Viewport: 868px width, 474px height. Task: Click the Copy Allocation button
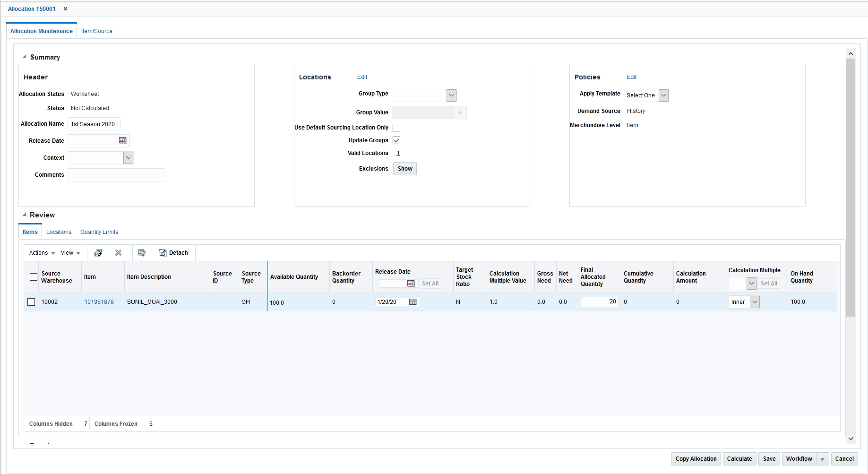tap(696, 458)
